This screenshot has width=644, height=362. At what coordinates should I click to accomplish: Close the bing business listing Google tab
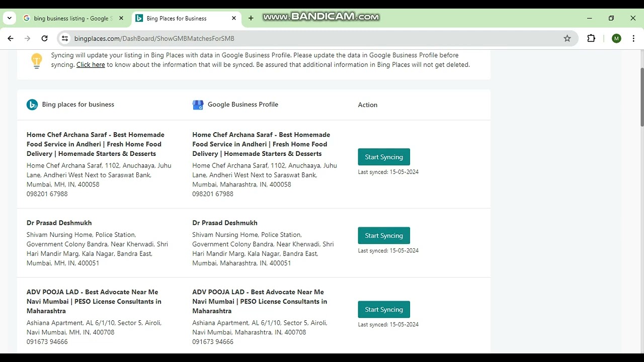coord(121,18)
